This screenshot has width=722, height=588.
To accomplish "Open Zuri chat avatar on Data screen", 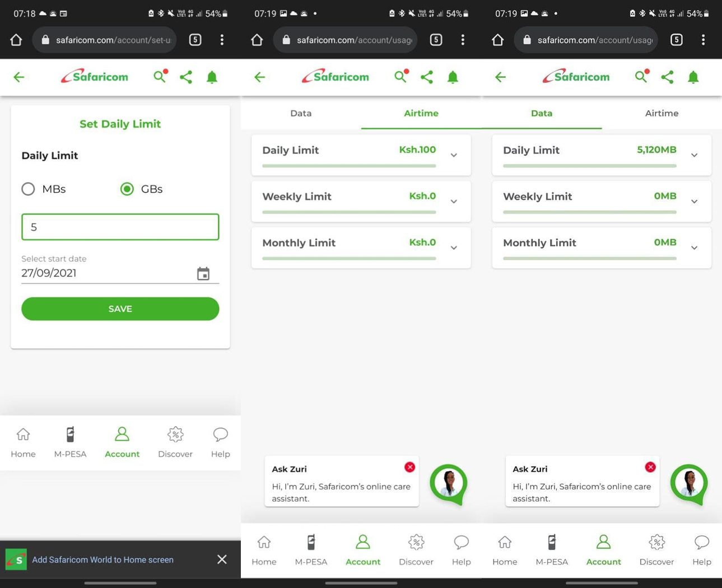I will pos(689,484).
